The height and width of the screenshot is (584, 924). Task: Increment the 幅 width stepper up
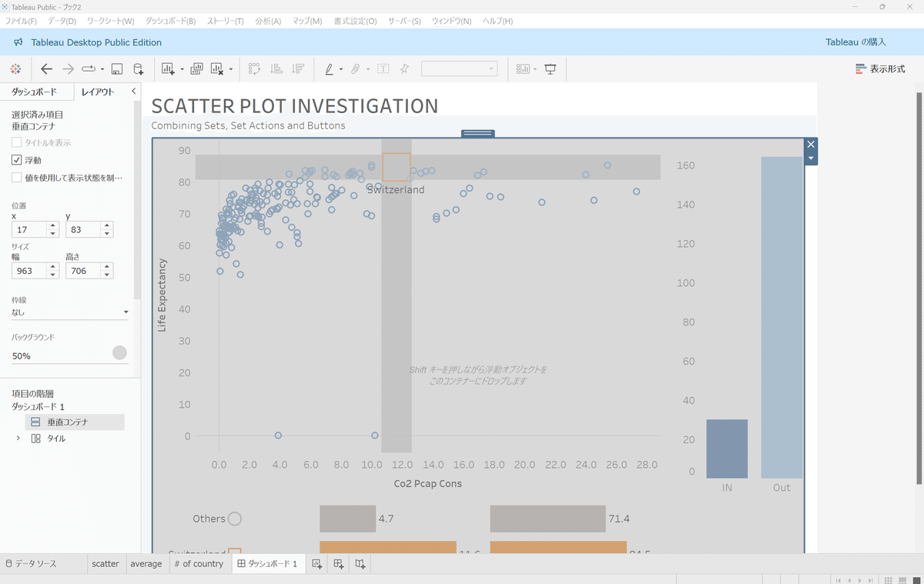pos(53,267)
